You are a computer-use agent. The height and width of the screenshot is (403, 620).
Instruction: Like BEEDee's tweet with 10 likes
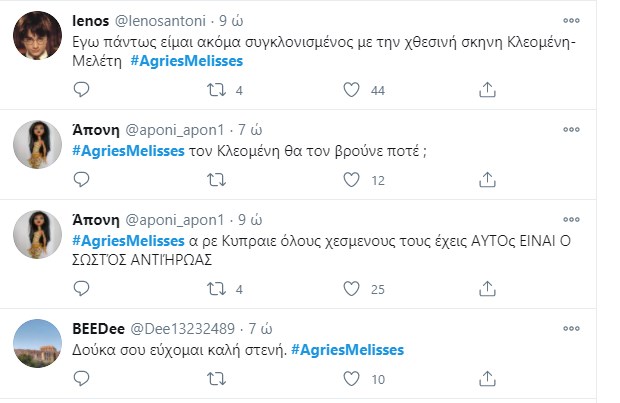[351, 379]
